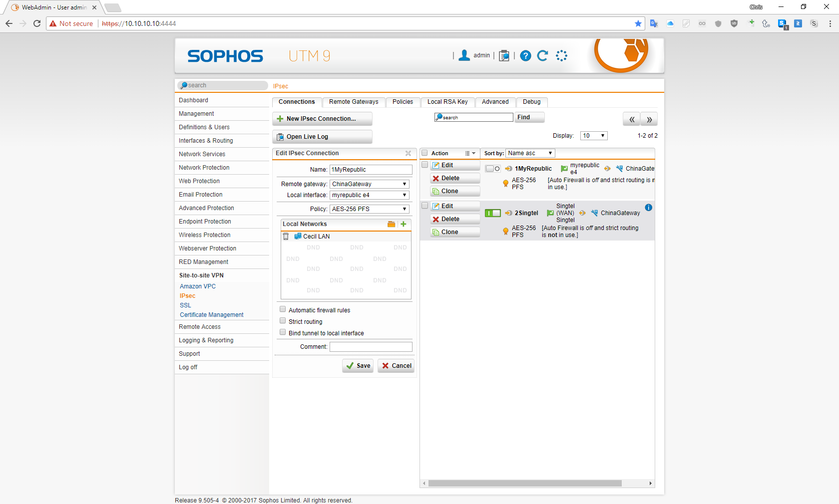839x504 pixels.
Task: Click the browser reload button
Action: point(37,23)
